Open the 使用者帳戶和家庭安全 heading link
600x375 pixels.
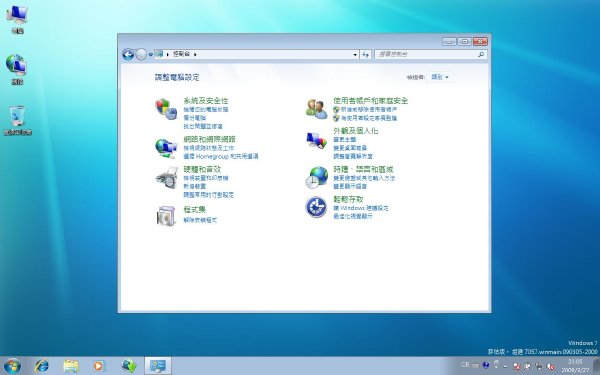tap(370, 101)
